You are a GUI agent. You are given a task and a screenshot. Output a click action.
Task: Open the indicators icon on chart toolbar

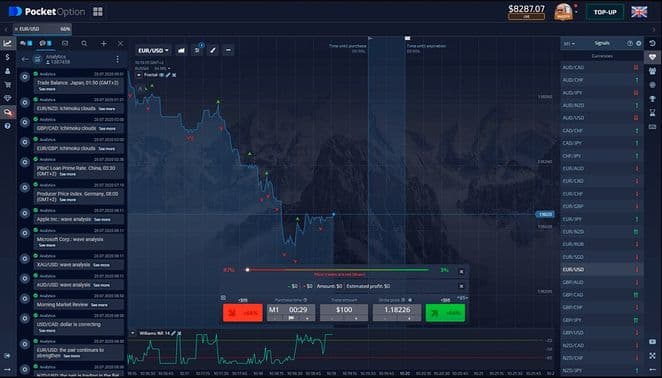197,50
